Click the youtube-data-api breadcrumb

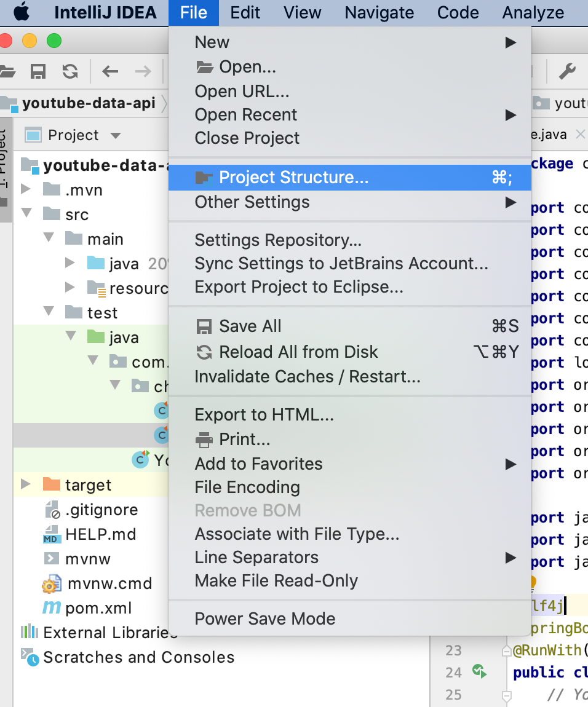[89, 103]
